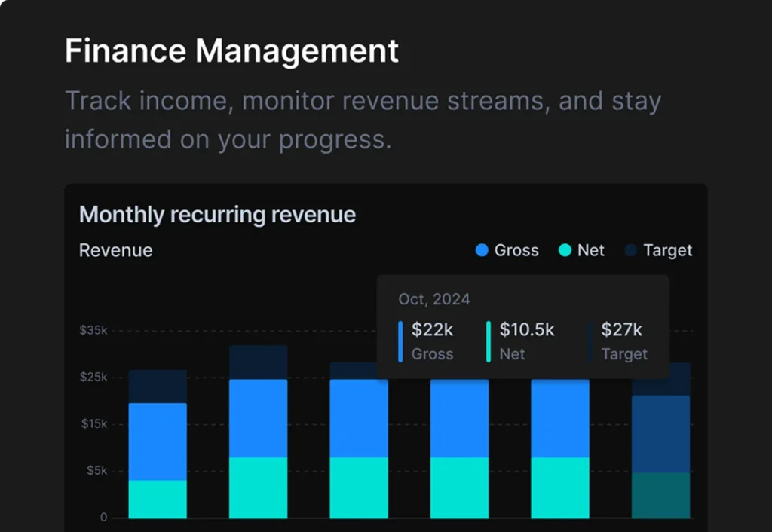Click the dimmed Gross segment of the last bar
The height and width of the screenshot is (532, 772).
click(660, 433)
